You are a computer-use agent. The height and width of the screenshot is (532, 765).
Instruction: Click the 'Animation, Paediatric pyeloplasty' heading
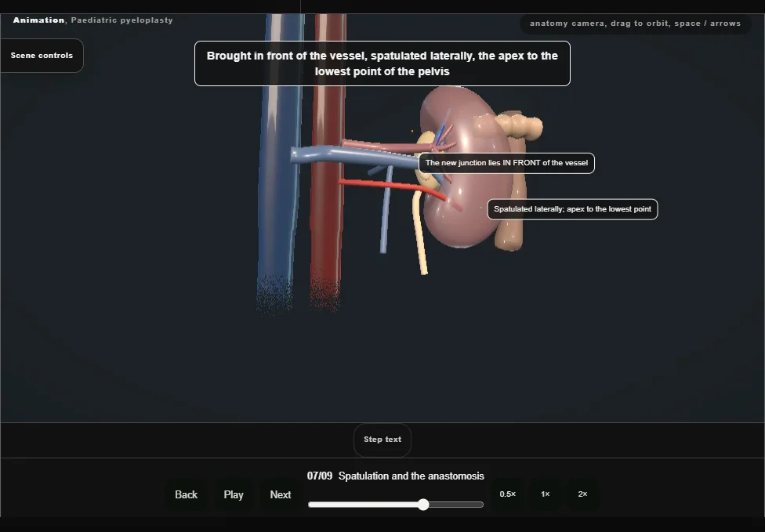point(93,20)
